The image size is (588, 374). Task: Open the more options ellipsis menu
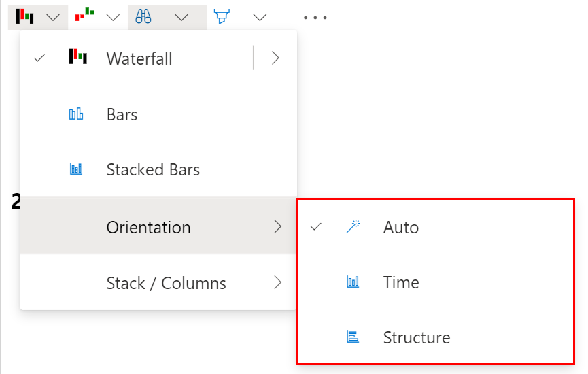(x=315, y=18)
